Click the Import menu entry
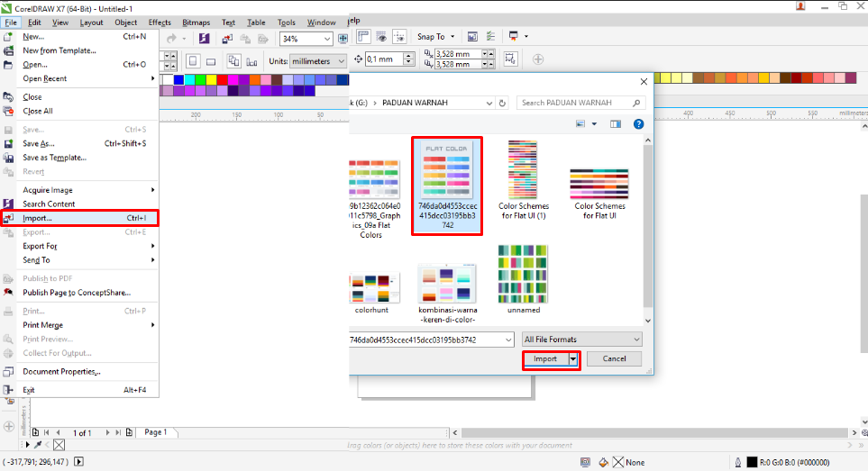The height and width of the screenshot is (471, 868). click(79, 218)
